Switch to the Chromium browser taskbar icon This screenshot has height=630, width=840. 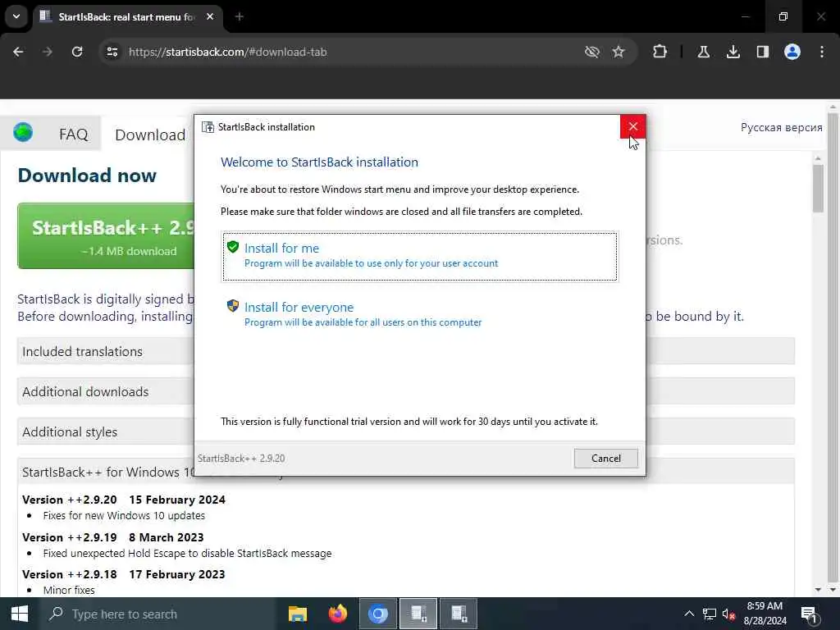[377, 614]
